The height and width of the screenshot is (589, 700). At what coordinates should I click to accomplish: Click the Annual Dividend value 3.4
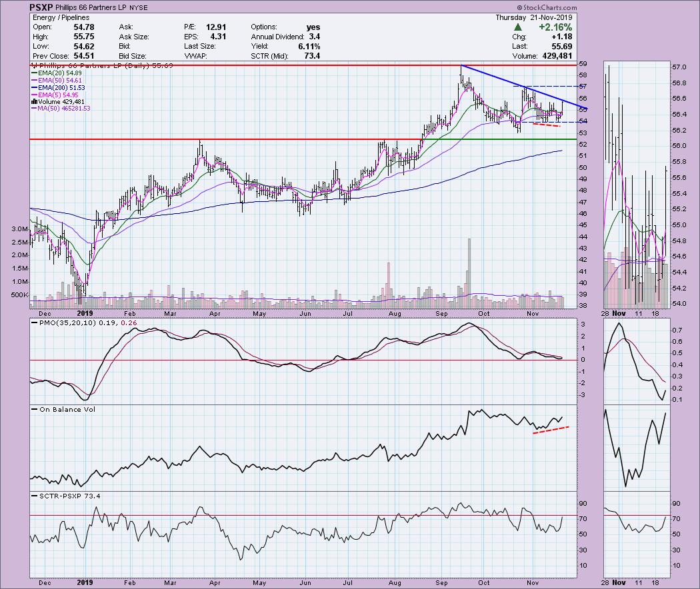point(314,37)
